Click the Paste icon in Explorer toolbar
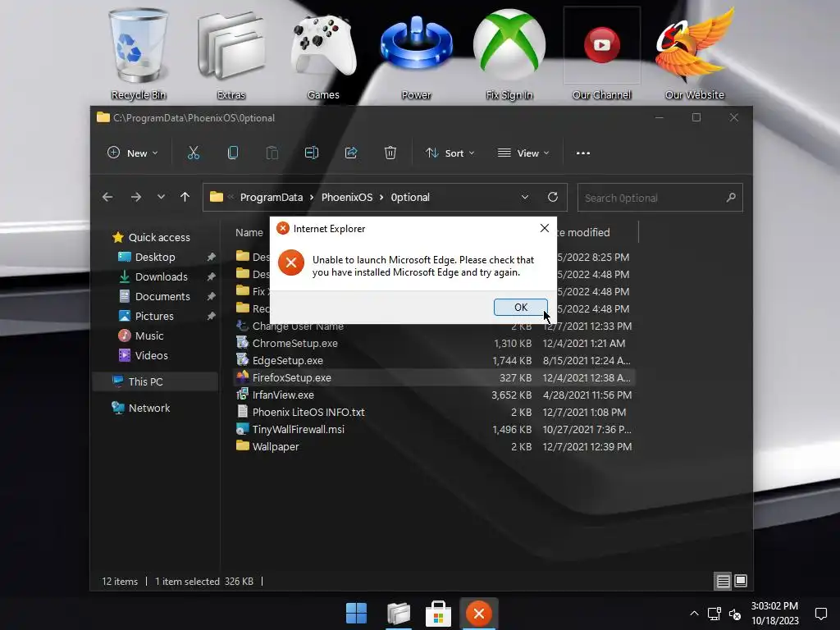The width and height of the screenshot is (840, 630). pyautogui.click(x=272, y=153)
